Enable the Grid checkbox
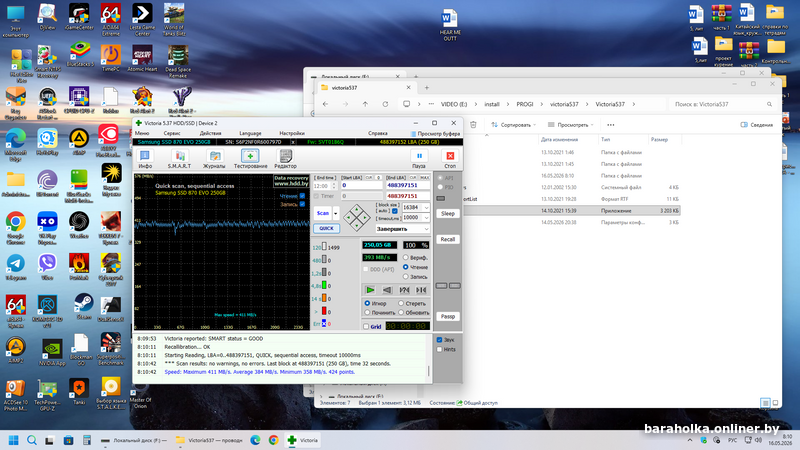The width and height of the screenshot is (800, 450). (366, 327)
